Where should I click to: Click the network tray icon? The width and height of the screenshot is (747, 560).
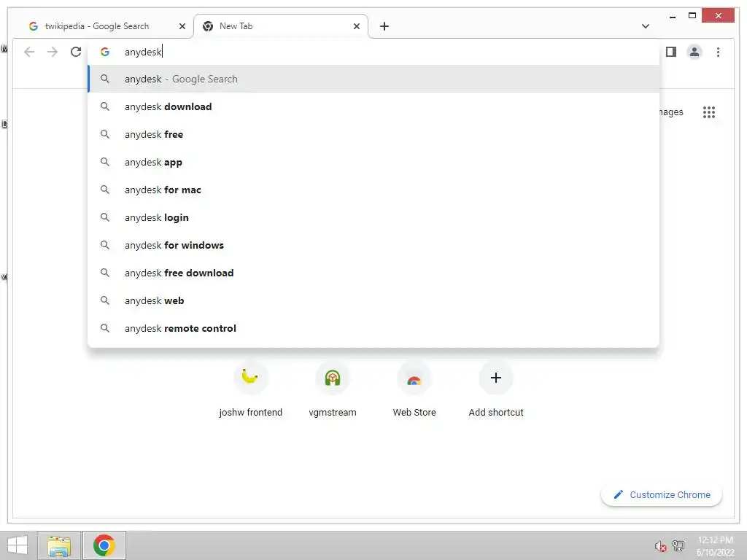pyautogui.click(x=678, y=546)
